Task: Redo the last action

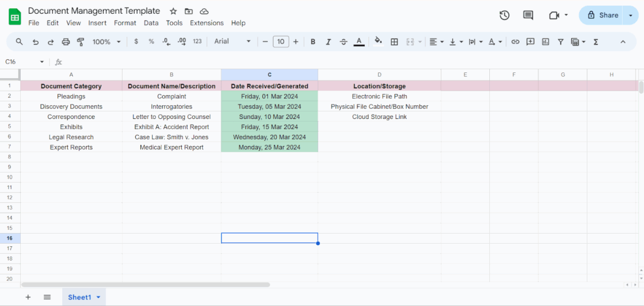Action: tap(50, 42)
